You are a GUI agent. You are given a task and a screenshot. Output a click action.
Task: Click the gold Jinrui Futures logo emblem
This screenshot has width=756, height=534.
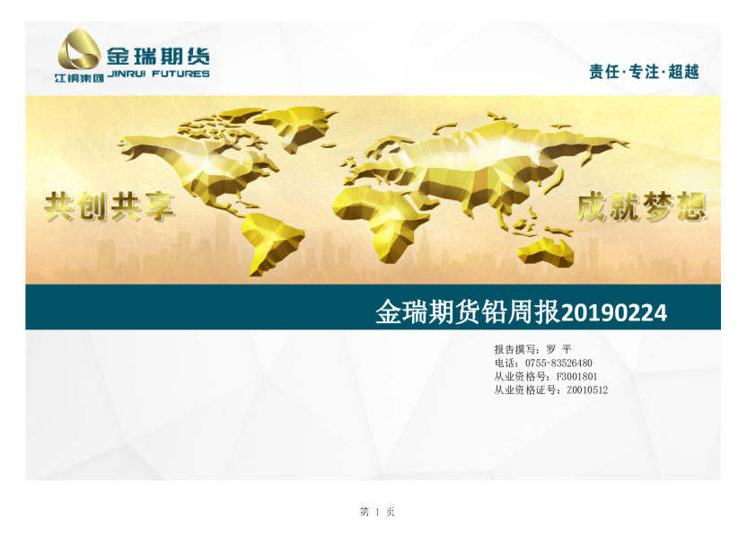coord(79,50)
